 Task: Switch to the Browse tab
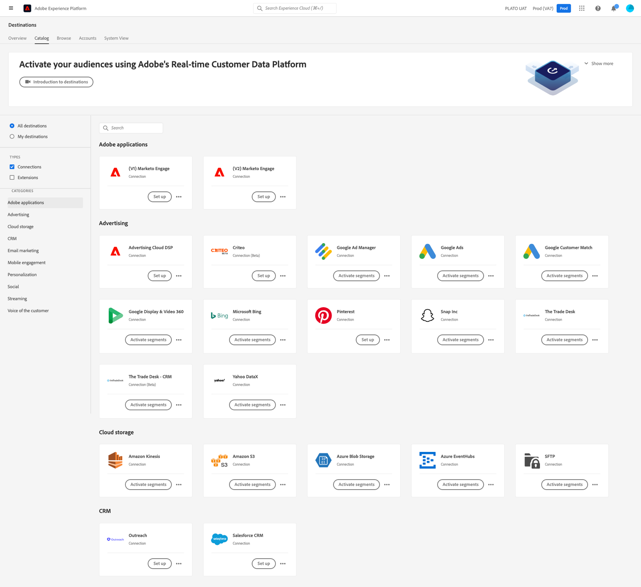point(64,38)
